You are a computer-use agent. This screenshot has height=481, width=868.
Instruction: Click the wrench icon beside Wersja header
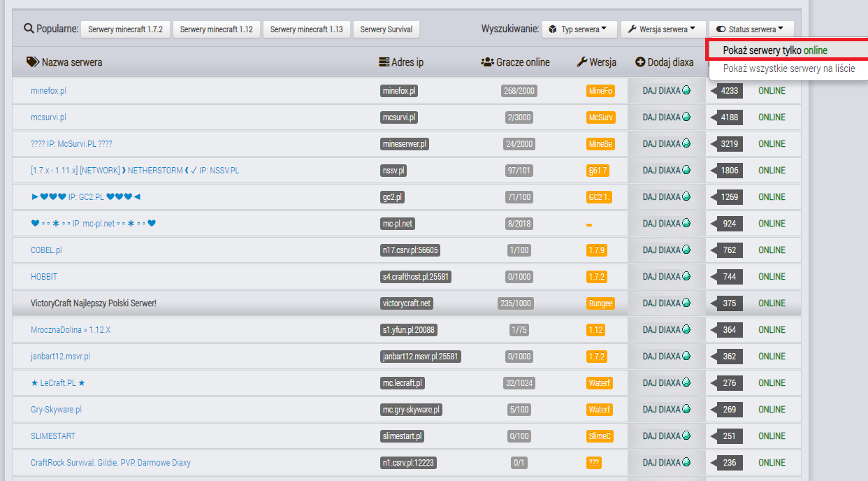581,62
